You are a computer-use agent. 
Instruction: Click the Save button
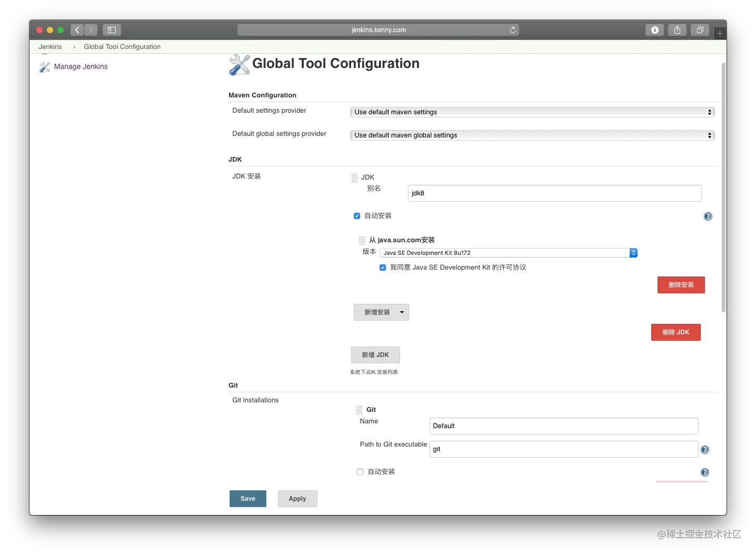click(x=248, y=499)
